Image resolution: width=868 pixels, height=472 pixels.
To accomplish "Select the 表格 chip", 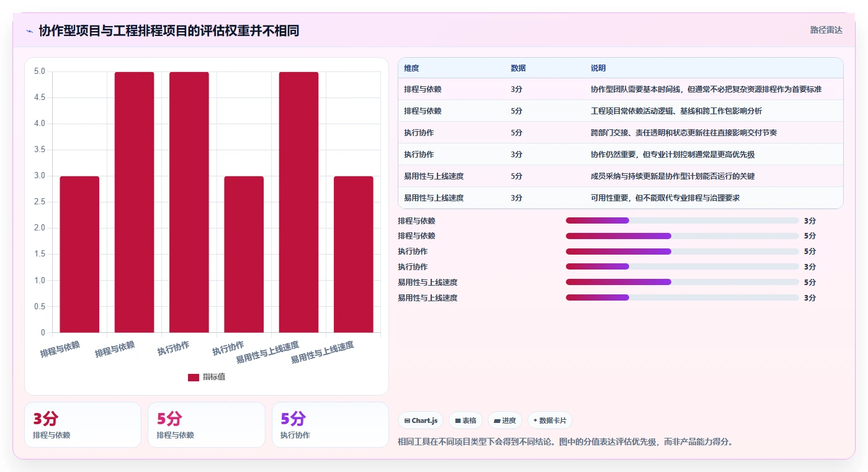I will click(465, 420).
